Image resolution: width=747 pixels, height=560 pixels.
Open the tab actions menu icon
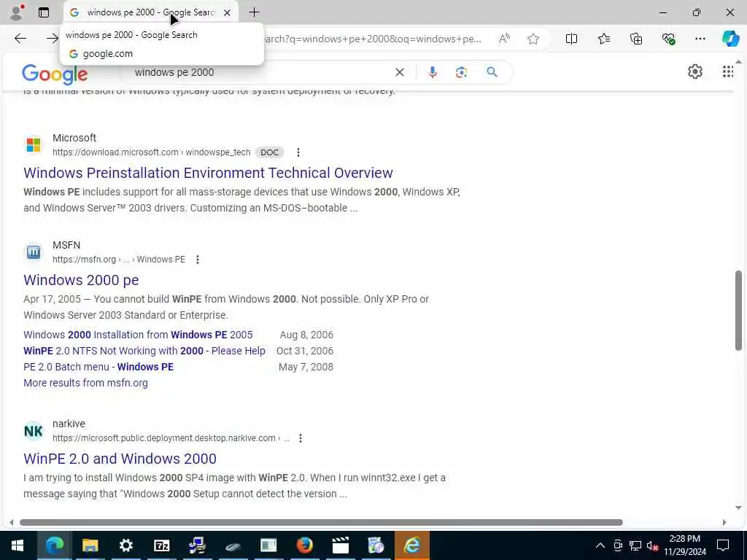(44, 12)
